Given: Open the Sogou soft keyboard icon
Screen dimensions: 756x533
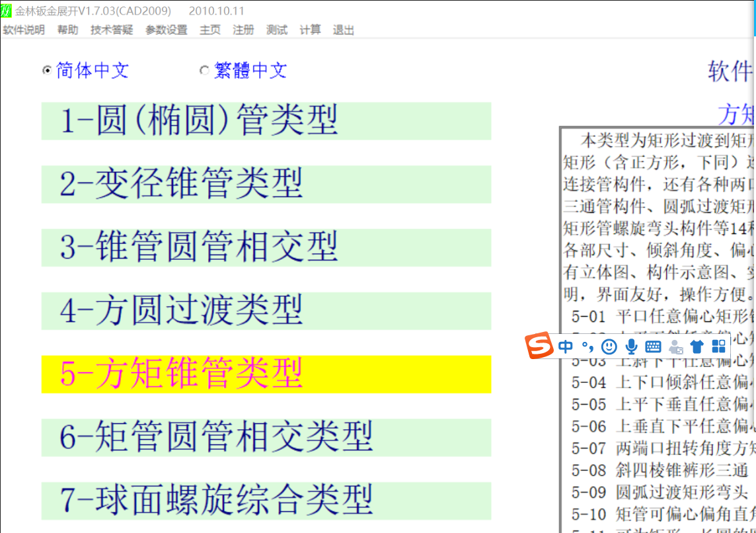Looking at the screenshot, I should 654,347.
